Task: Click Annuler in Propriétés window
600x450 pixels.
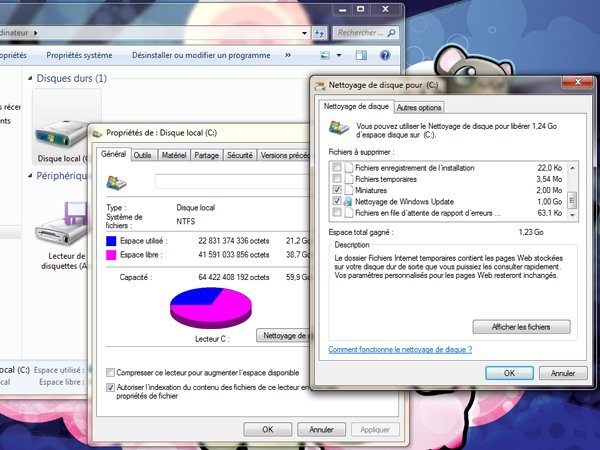Action: click(321, 429)
